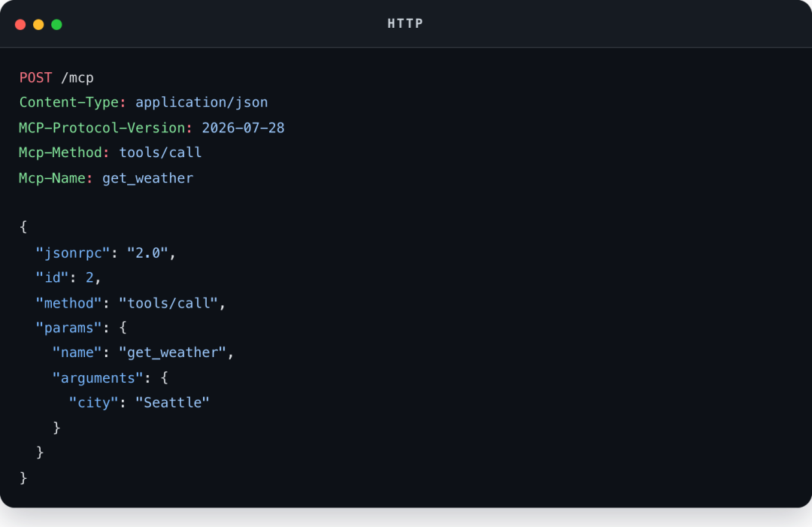Click the application/json header value
This screenshot has height=527, width=812.
point(201,102)
